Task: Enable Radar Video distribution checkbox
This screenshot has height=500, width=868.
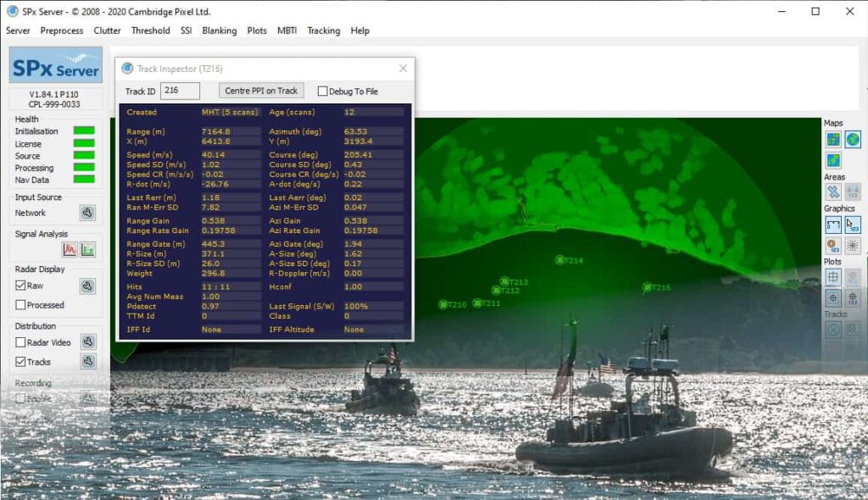Action: click(x=20, y=342)
